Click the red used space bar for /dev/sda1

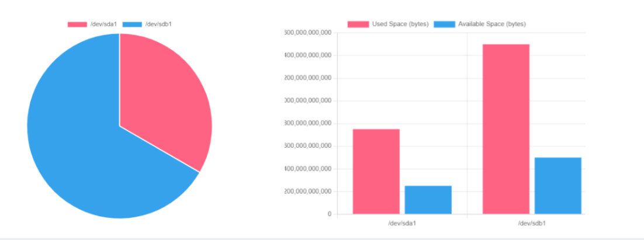click(376, 171)
